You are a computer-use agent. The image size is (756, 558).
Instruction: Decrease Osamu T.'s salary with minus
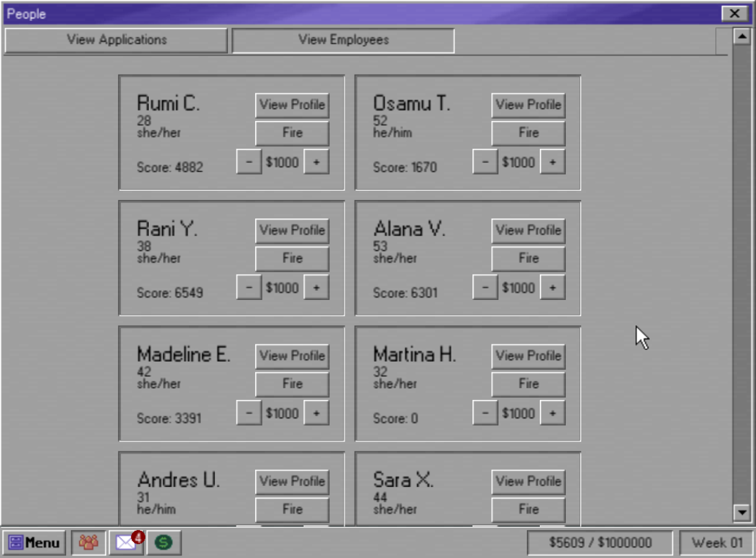tap(485, 162)
